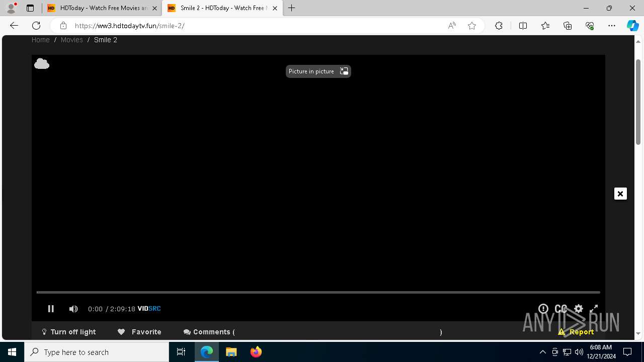Open Favorites list panel
The width and height of the screenshot is (644, 362).
coord(545,26)
